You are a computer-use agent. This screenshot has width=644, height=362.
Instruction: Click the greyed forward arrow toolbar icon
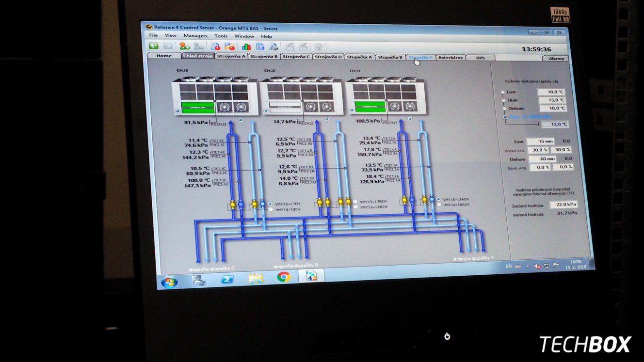[168, 46]
